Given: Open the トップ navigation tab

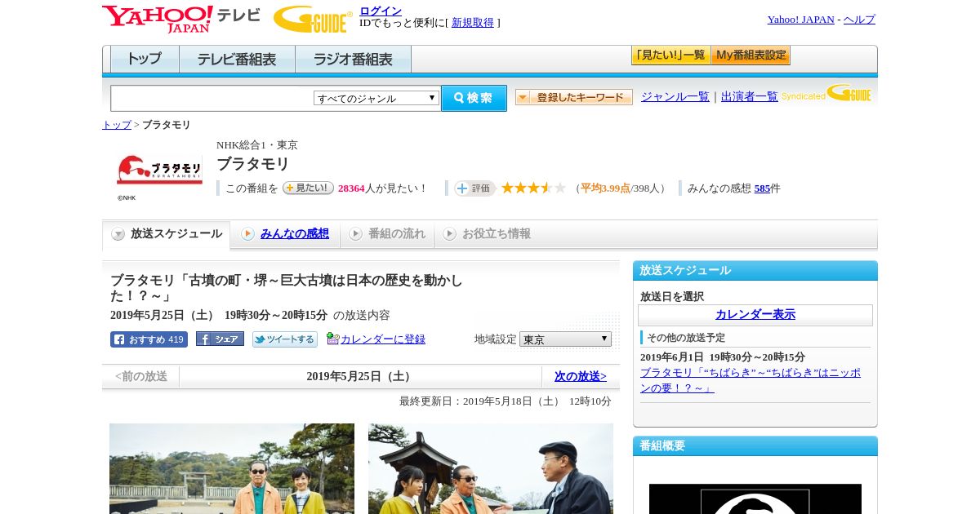Looking at the screenshot, I should tap(145, 60).
